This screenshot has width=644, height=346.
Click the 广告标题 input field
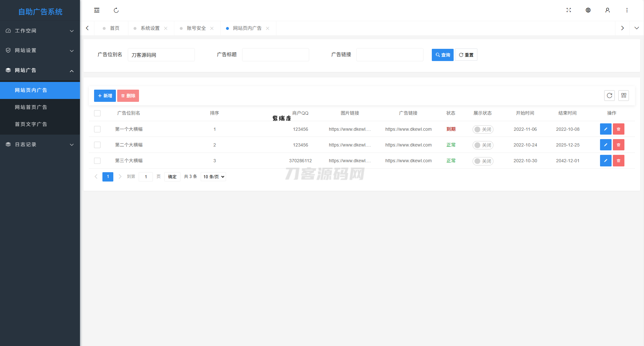(x=275, y=55)
